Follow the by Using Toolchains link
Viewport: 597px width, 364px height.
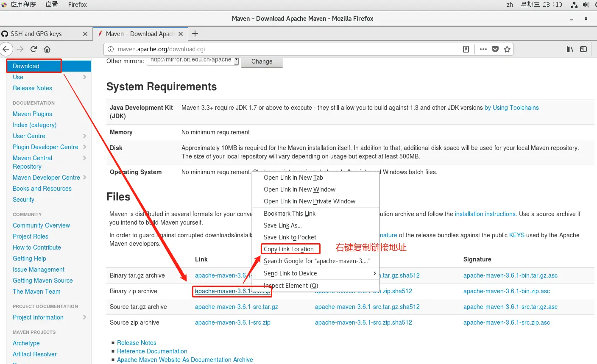[511, 108]
